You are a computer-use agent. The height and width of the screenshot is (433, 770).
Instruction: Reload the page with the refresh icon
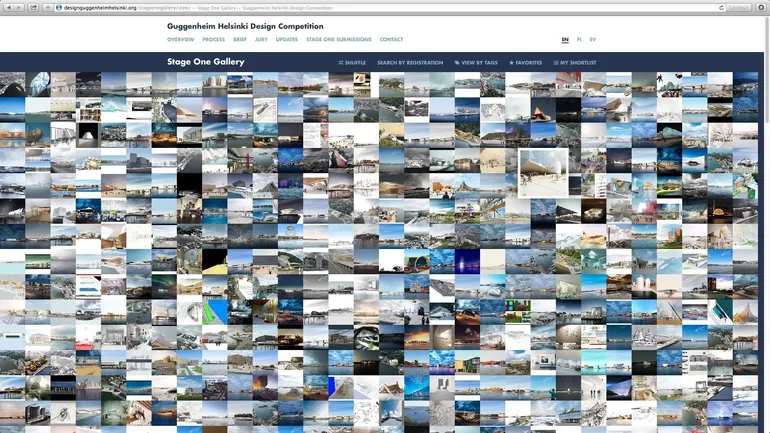(721, 7)
